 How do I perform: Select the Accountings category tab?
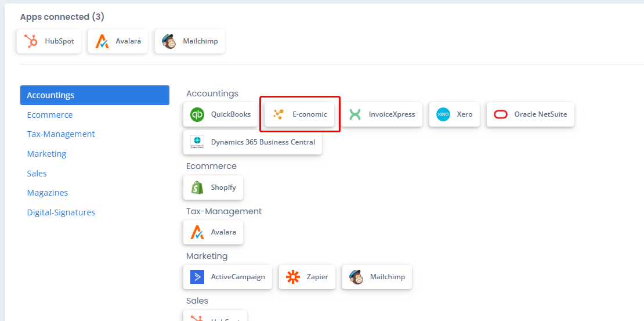click(x=95, y=95)
